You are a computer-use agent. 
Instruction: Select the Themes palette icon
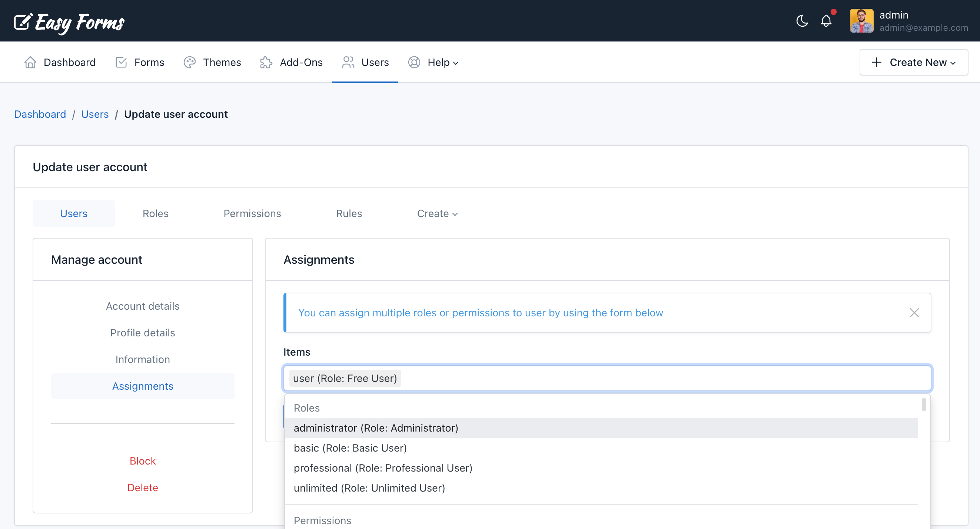pyautogui.click(x=190, y=62)
